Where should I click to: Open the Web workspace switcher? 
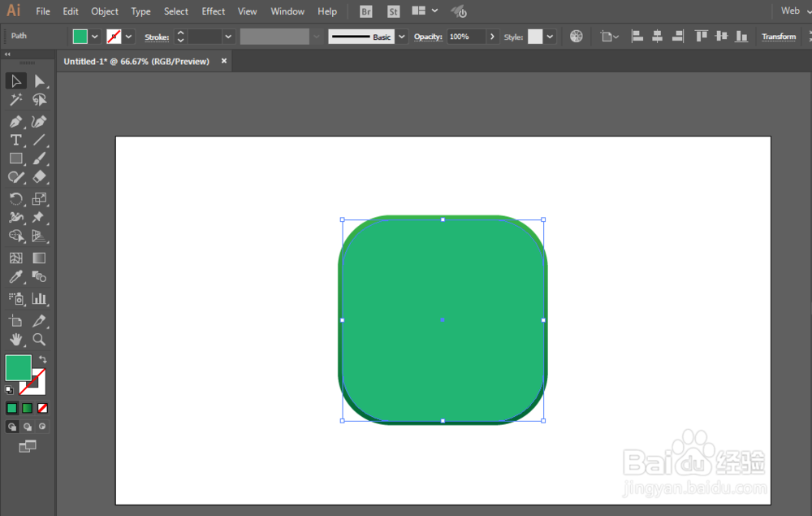point(795,11)
